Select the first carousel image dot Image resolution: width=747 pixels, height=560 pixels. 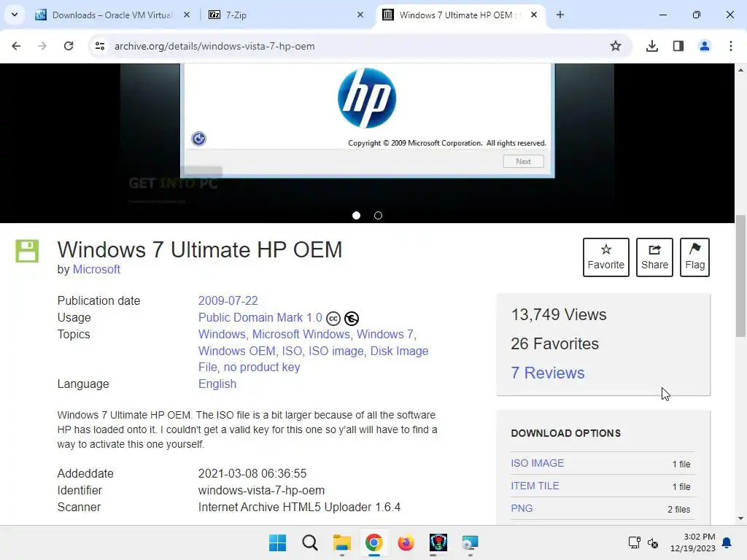pos(356,216)
